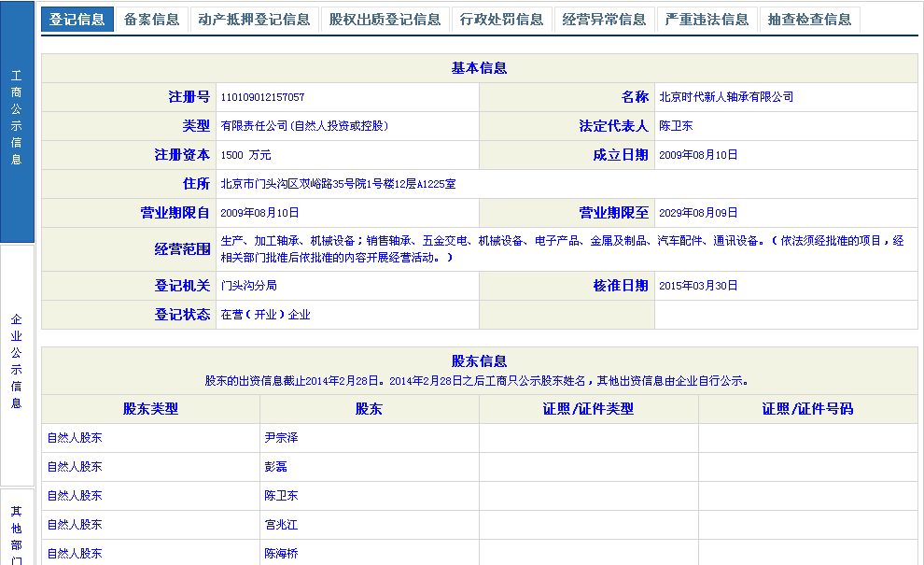
Task: Select shareholder 尹宗泽 in the shareholder table
Action: pyautogui.click(x=281, y=438)
